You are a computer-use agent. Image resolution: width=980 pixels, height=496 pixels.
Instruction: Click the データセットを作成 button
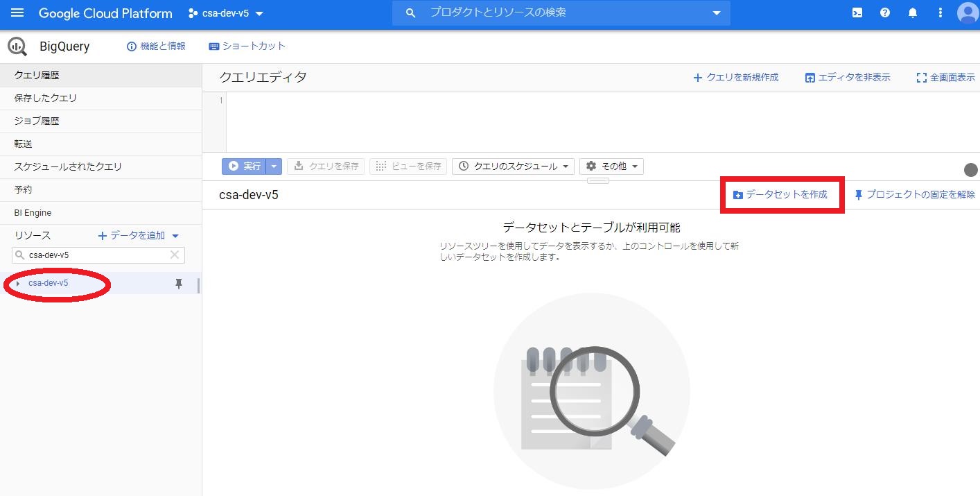click(x=782, y=195)
